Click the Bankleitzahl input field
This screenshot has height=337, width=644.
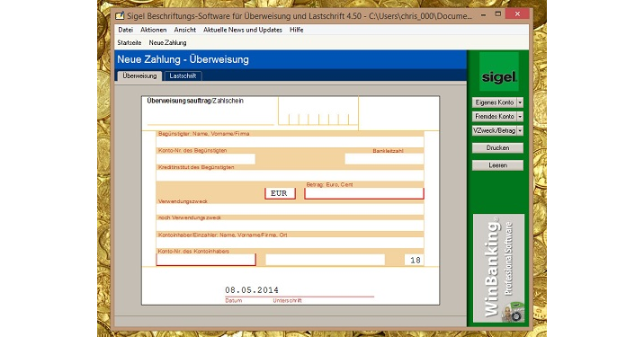tap(384, 159)
